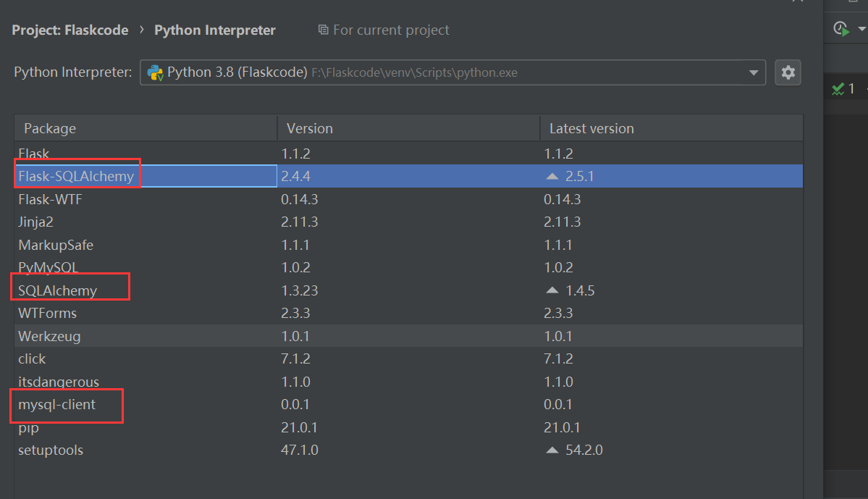Click latest version 7.1.2 of click

pos(559,359)
